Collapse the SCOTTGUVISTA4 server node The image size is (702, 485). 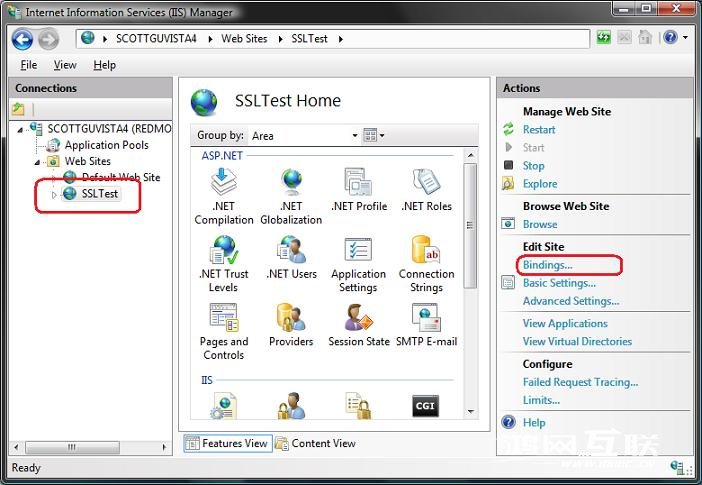click(20, 130)
